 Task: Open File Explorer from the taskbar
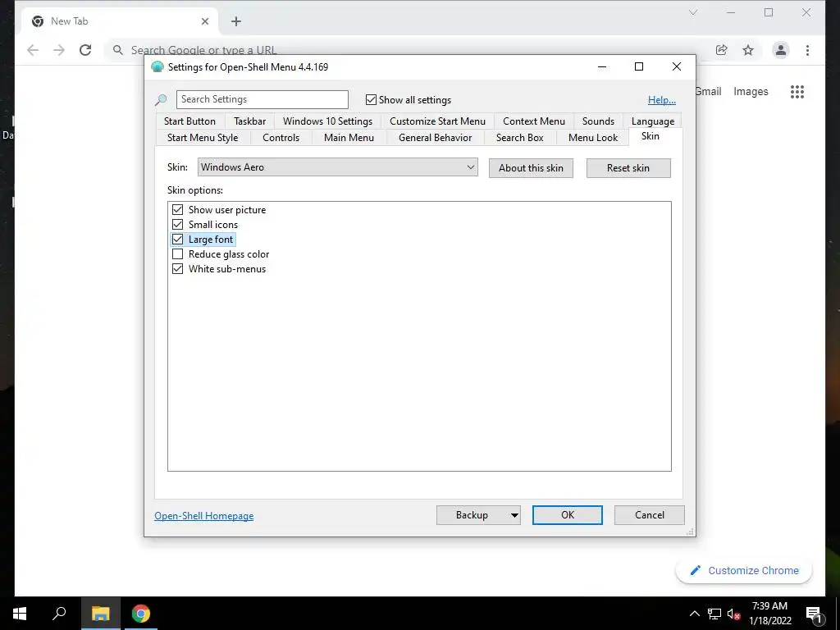(x=100, y=614)
